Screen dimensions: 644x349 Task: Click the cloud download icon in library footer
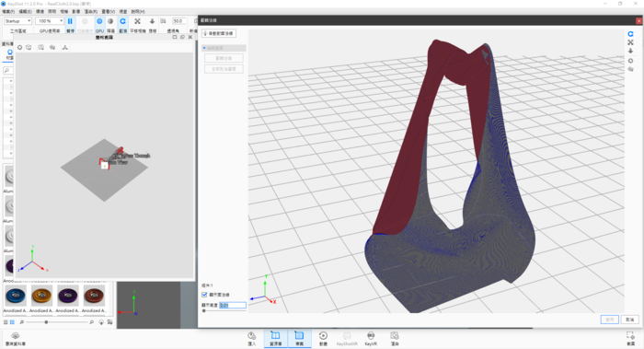tap(101, 322)
